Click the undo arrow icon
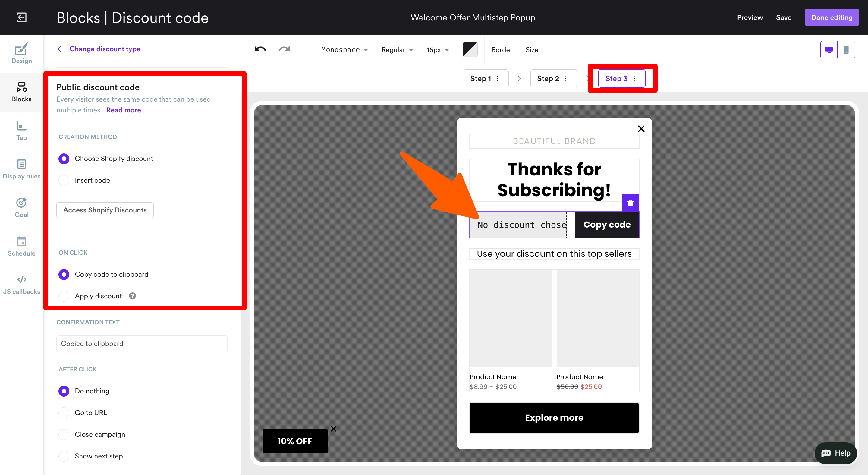The image size is (868, 475). point(260,49)
